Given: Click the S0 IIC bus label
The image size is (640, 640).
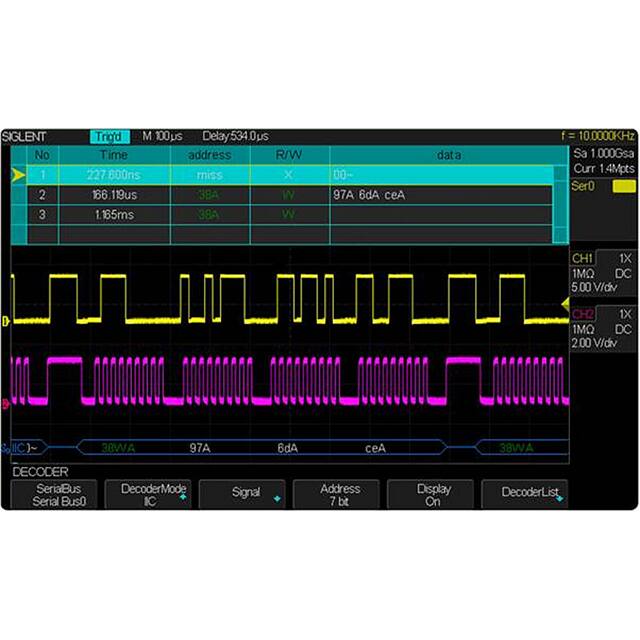Looking at the screenshot, I should coord(13,448).
